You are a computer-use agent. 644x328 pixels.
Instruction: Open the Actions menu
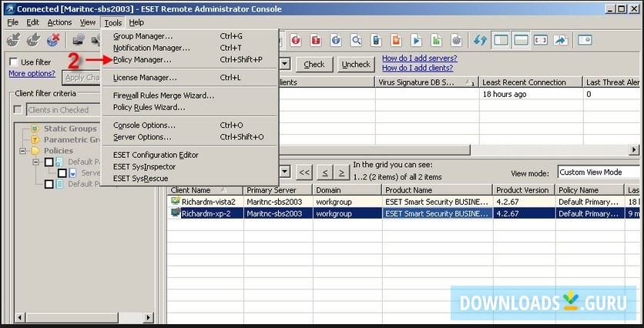pos(59,22)
